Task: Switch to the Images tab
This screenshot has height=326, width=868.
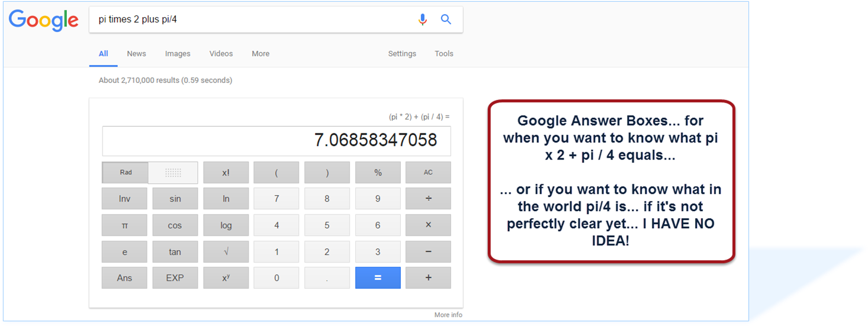Action: click(x=178, y=54)
